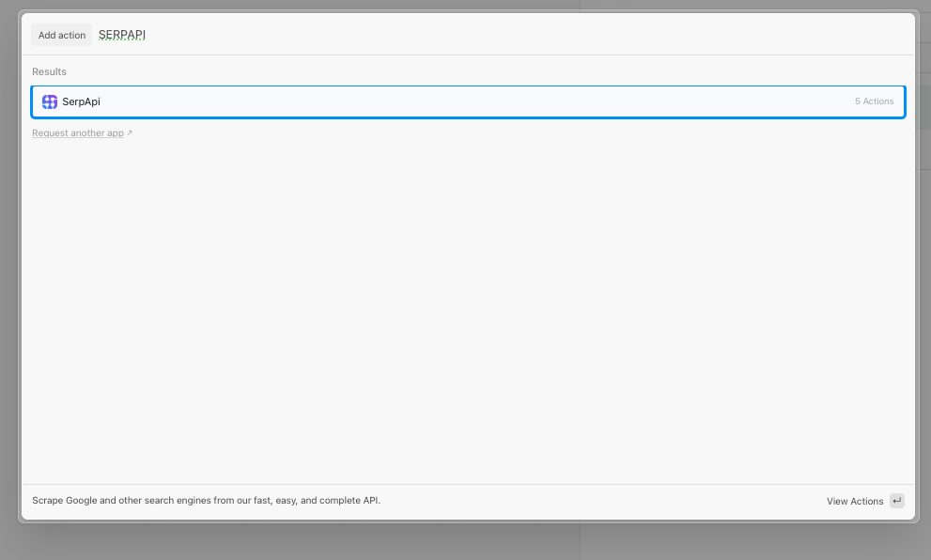Screen dimensions: 931x560
Task: Click the View Actions button
Action: pyautogui.click(x=855, y=501)
